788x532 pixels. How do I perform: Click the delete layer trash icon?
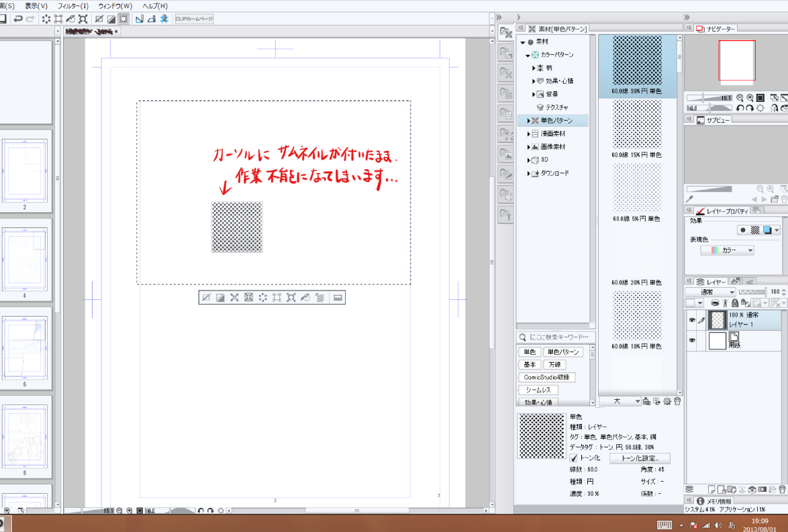point(782,490)
